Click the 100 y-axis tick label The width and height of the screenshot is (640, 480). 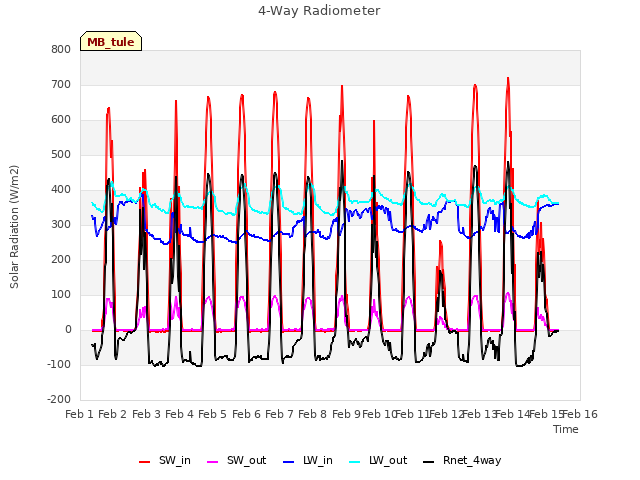(61, 295)
